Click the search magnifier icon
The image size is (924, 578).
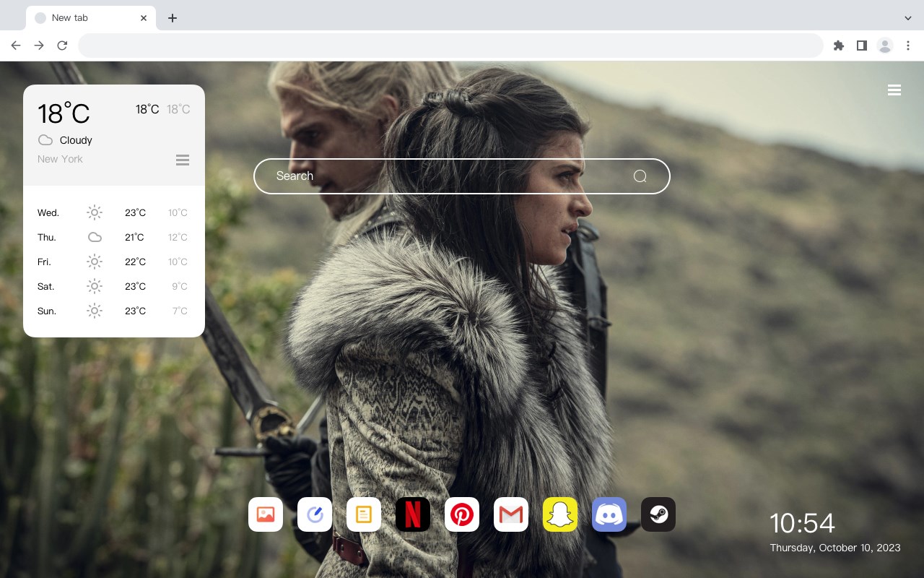click(640, 176)
